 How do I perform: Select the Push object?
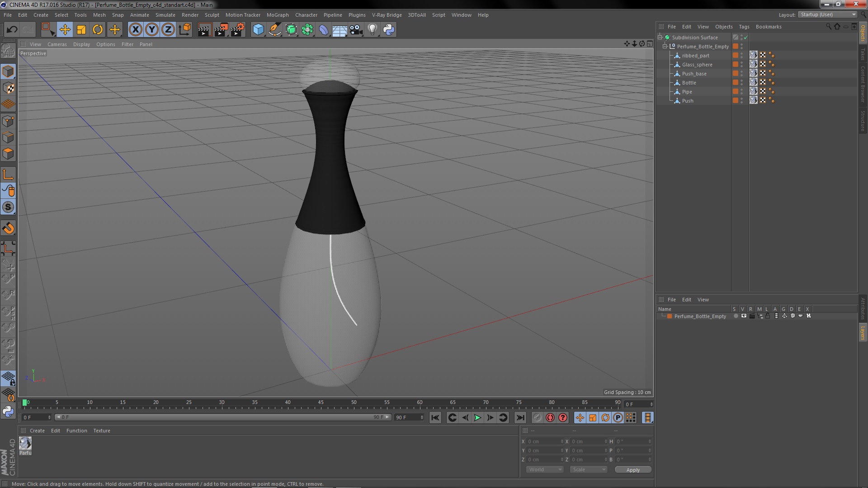(x=688, y=101)
